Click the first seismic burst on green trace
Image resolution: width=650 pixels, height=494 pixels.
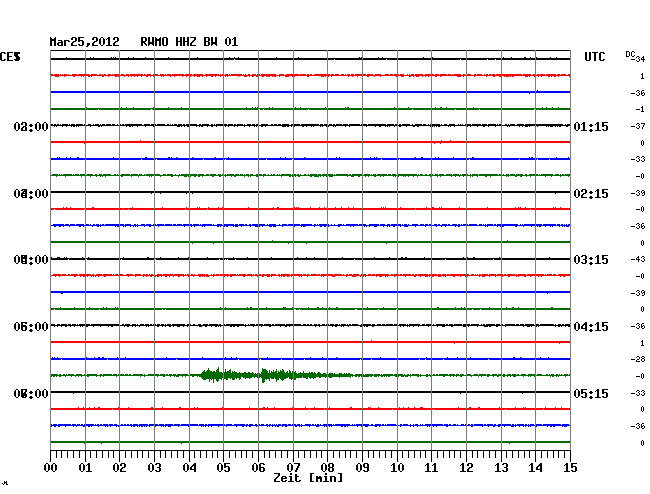228,375
